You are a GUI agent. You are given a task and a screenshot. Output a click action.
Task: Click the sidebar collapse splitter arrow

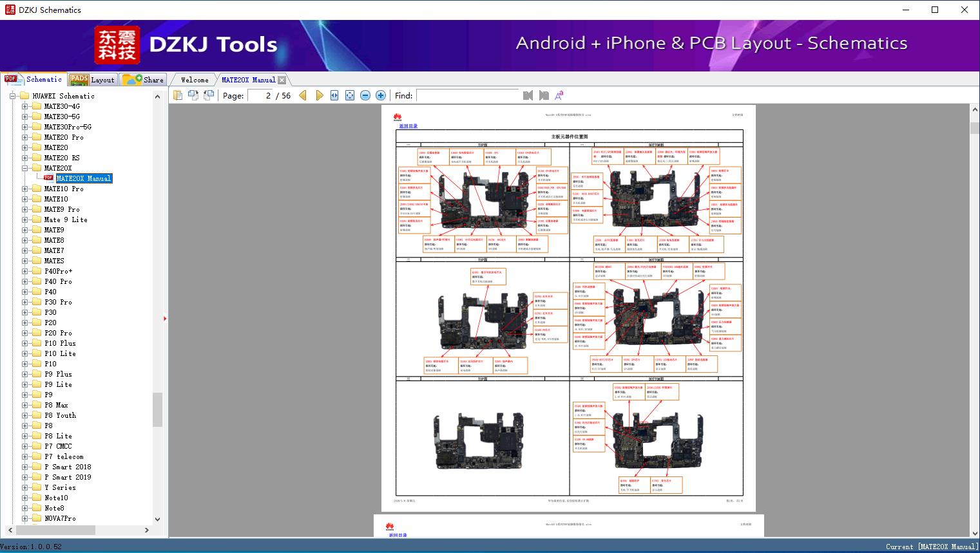(165, 319)
